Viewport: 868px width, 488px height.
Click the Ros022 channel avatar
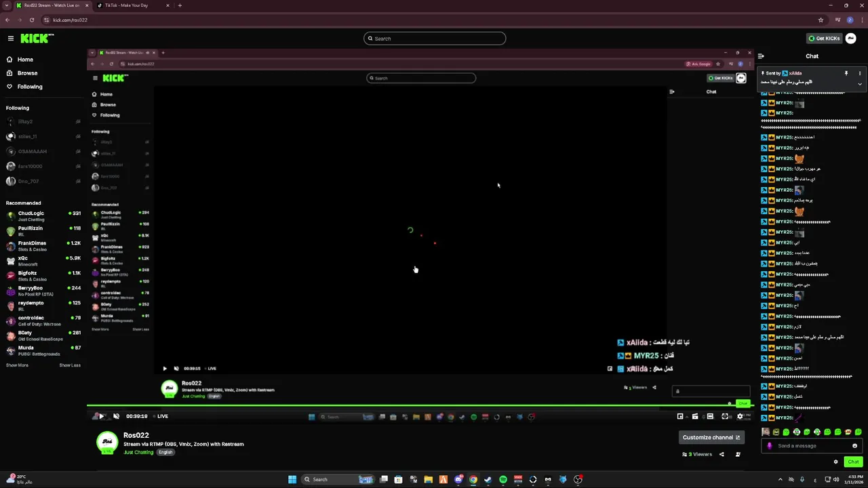pyautogui.click(x=106, y=443)
